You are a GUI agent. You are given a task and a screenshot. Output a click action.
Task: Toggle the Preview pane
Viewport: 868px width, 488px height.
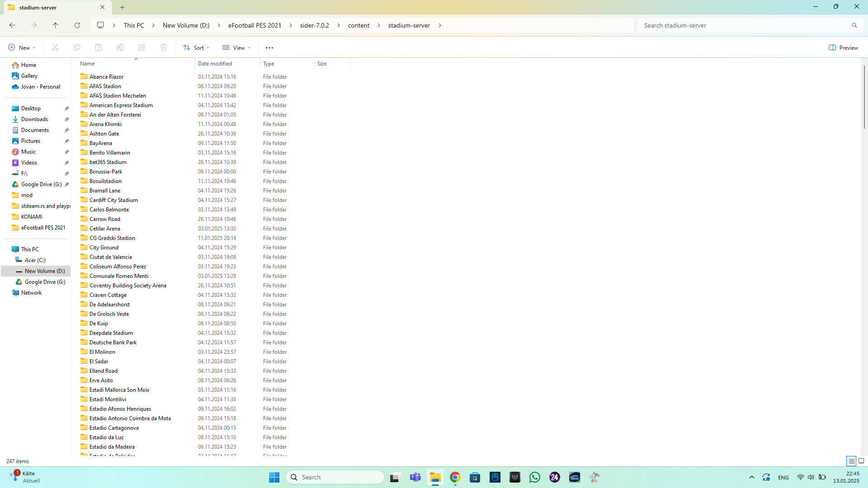(x=843, y=47)
